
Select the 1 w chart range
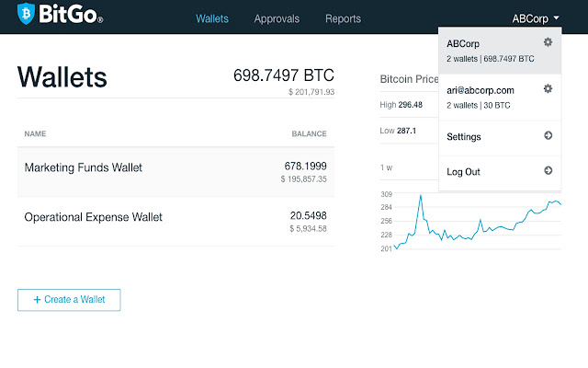pyautogui.click(x=386, y=167)
